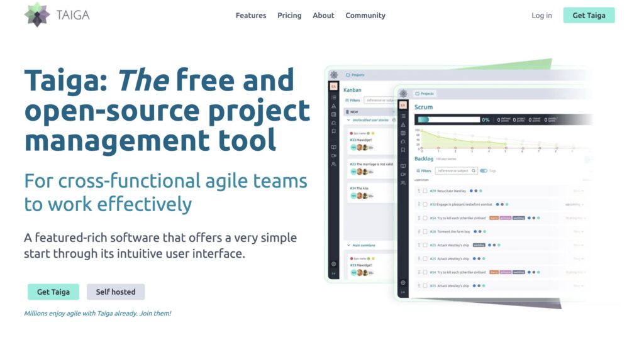Click the blue dot next to #29 Resuscitate Westley
The height and width of the screenshot is (340, 644).
click(x=471, y=191)
